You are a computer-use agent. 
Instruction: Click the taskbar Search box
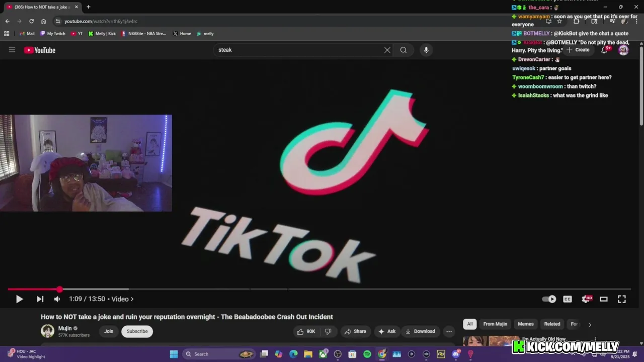219,354
